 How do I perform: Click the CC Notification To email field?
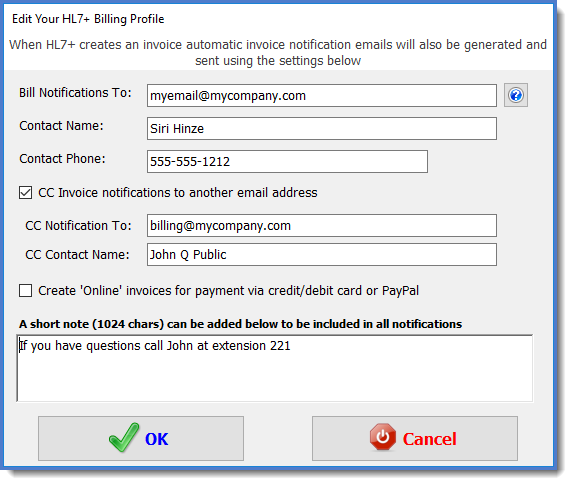(x=321, y=225)
